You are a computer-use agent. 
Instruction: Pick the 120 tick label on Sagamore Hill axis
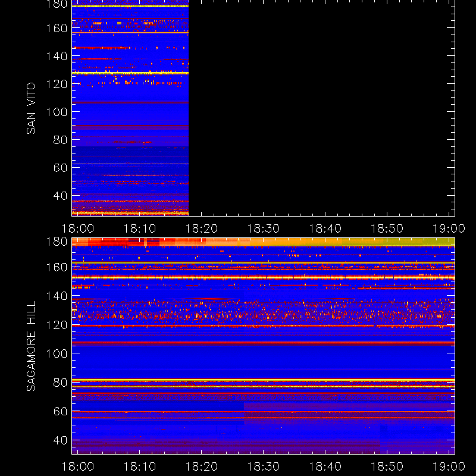coord(57,325)
